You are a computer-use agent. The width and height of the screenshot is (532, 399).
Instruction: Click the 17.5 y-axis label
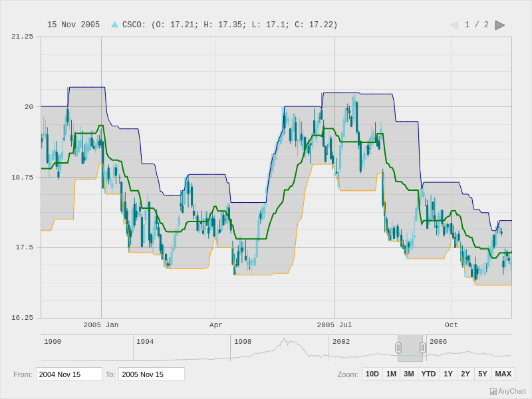(x=25, y=247)
